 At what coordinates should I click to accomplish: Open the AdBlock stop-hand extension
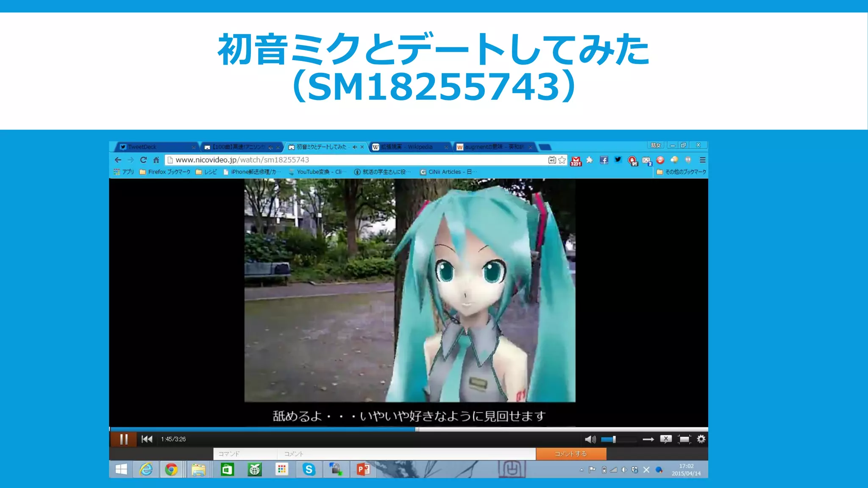632,161
